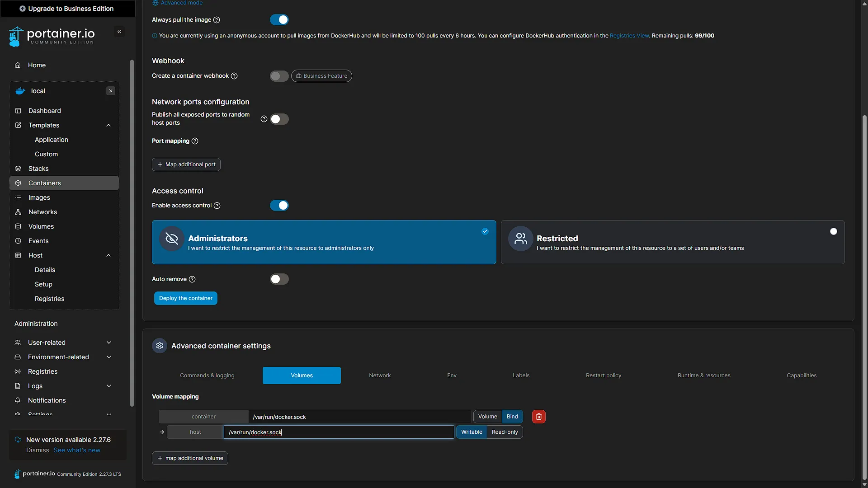This screenshot has width=868, height=488.
Task: Disable the Always pull the image toggle
Action: [279, 20]
